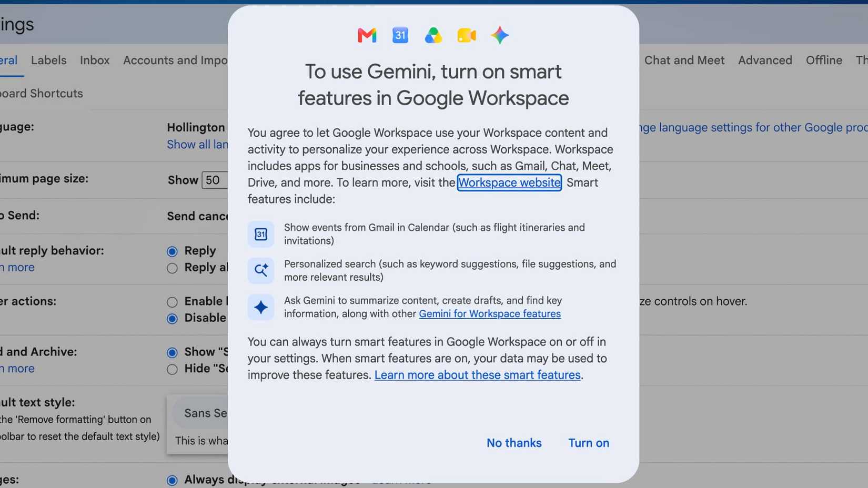Click the Keyboard Shortcuts settings label
The height and width of the screenshot is (488, 868).
click(x=42, y=93)
